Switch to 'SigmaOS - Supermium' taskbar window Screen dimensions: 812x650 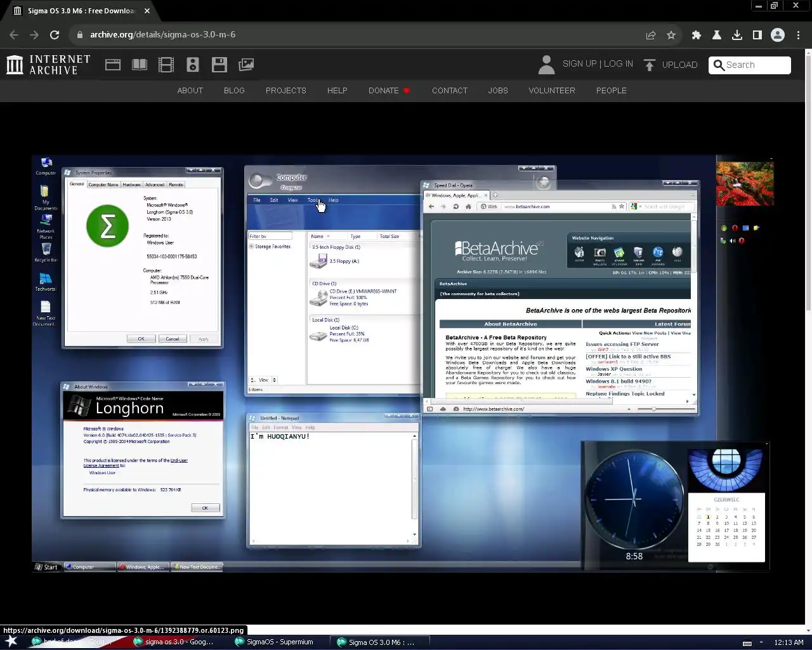click(275, 642)
